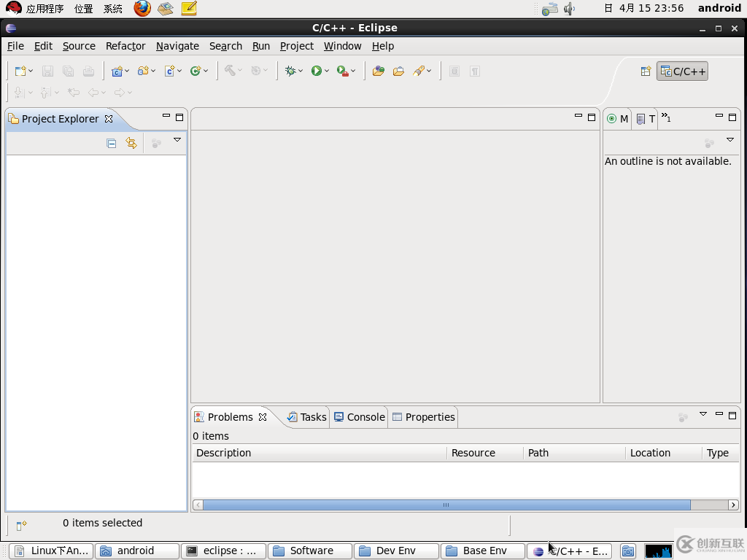Click the Print toolbar icon

(88, 71)
